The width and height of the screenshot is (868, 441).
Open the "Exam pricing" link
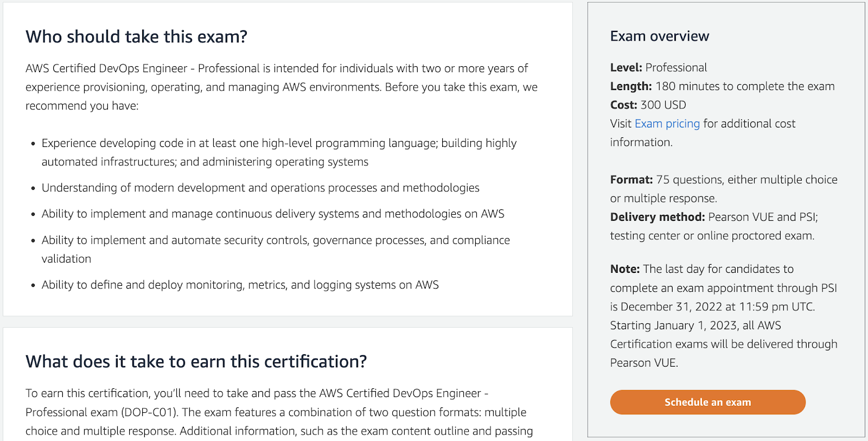(667, 124)
